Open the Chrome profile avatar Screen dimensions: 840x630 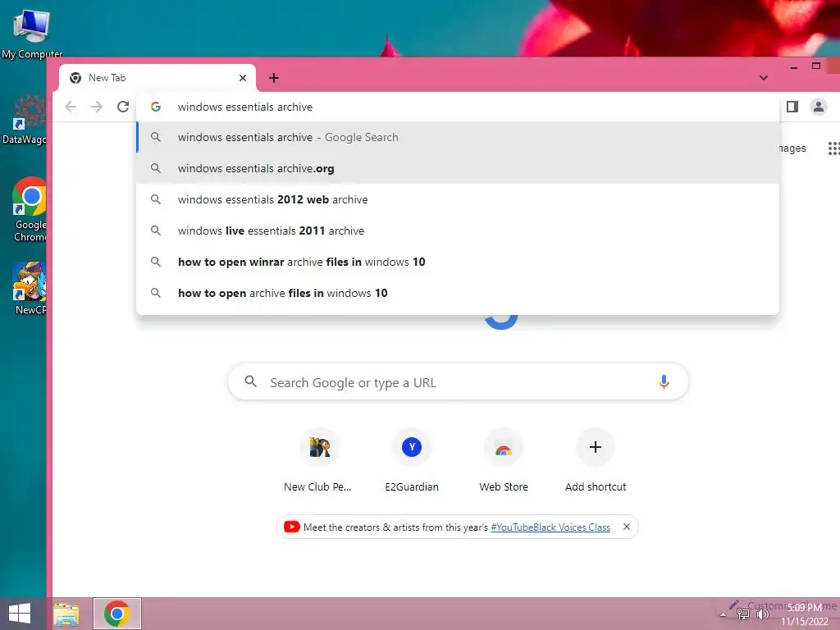pos(818,107)
